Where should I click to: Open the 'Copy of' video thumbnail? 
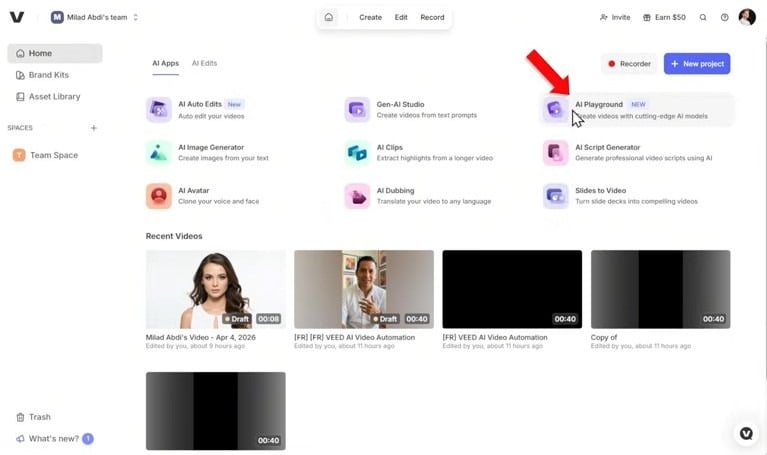point(660,289)
